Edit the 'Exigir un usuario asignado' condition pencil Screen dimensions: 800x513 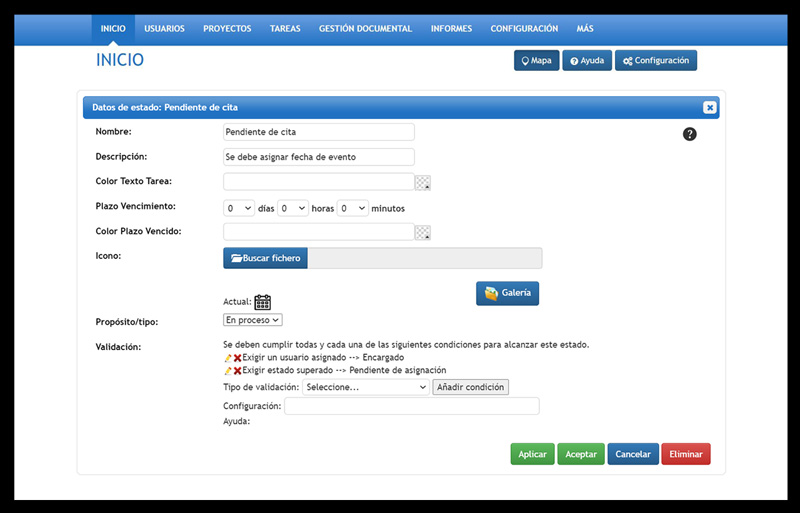[x=228, y=357]
